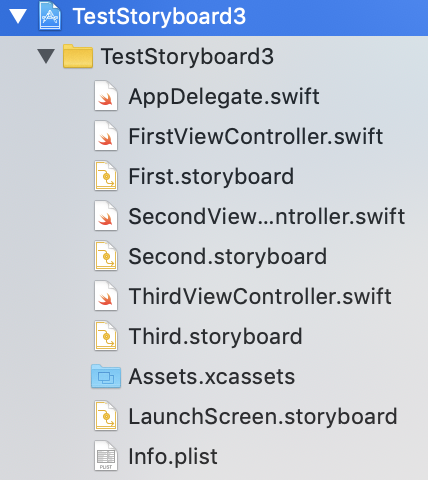Open Assets.xcassets catalog name
Screen dimensions: 428x480
click(212, 376)
